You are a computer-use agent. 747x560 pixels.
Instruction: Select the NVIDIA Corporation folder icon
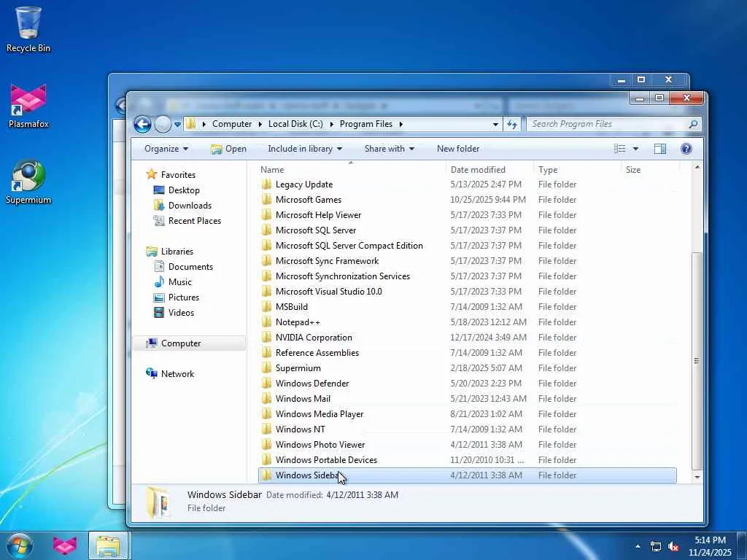[x=267, y=337]
